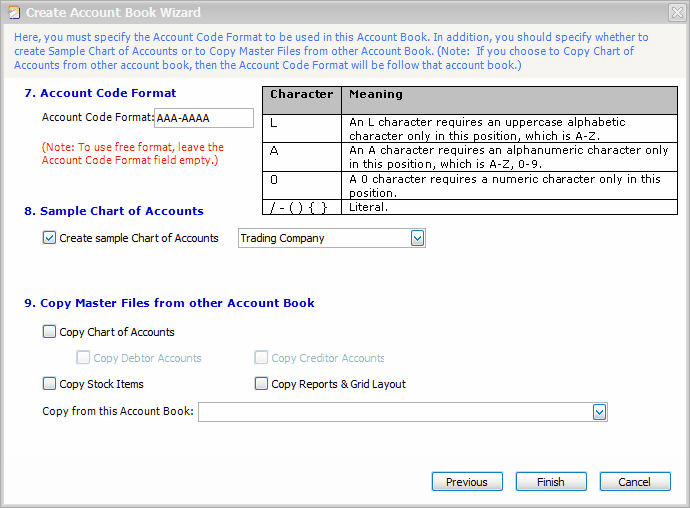Viewport: 690px width, 508px height.
Task: Enable Copy Reports & Grid Layout
Action: (262, 384)
